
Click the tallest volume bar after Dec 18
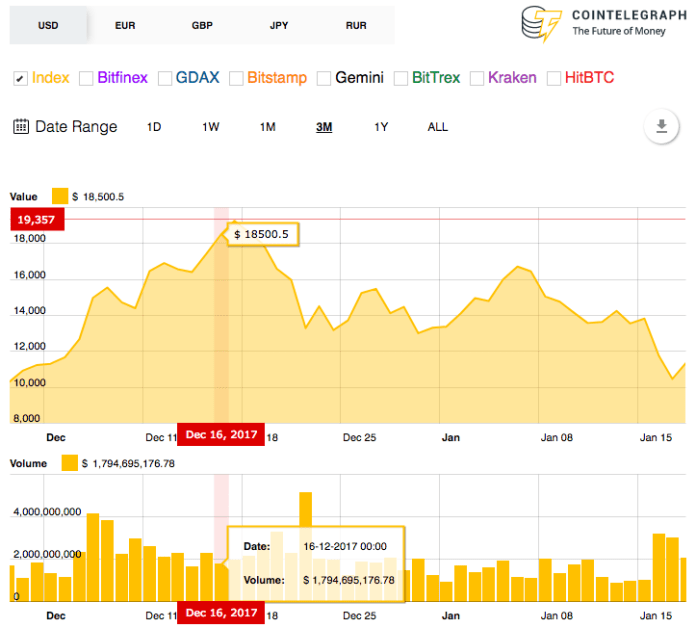[305, 545]
